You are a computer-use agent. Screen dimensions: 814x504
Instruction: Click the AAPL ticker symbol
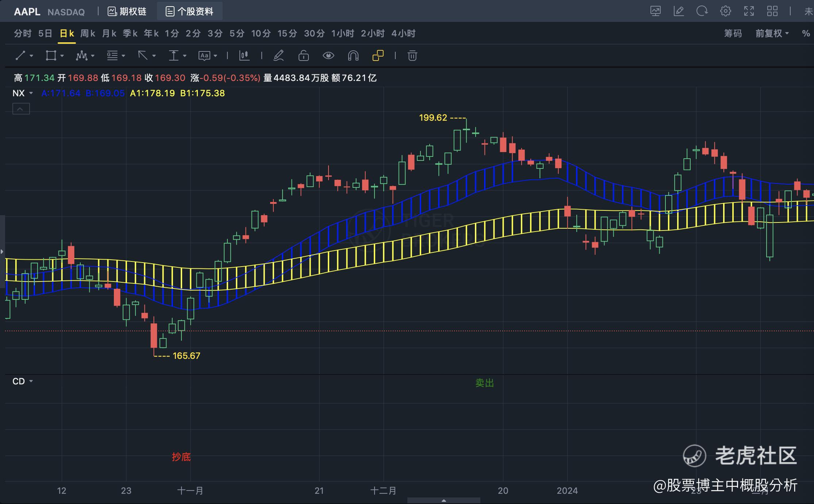(x=27, y=12)
